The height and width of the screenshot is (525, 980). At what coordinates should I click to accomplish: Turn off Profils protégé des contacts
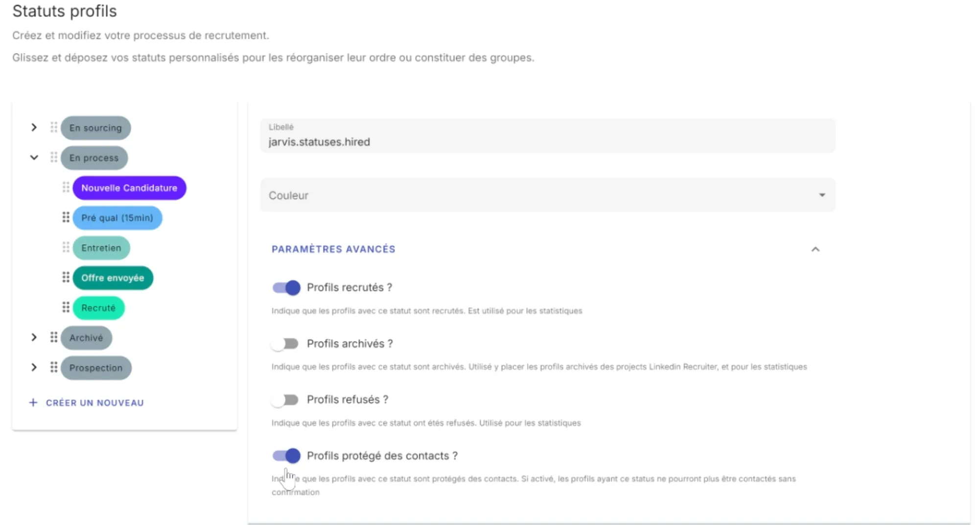point(285,455)
